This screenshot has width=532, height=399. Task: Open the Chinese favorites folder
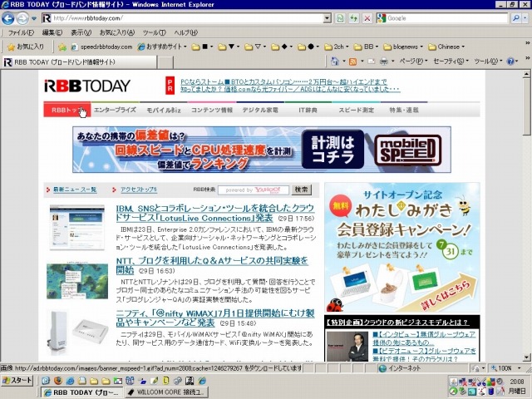point(446,47)
